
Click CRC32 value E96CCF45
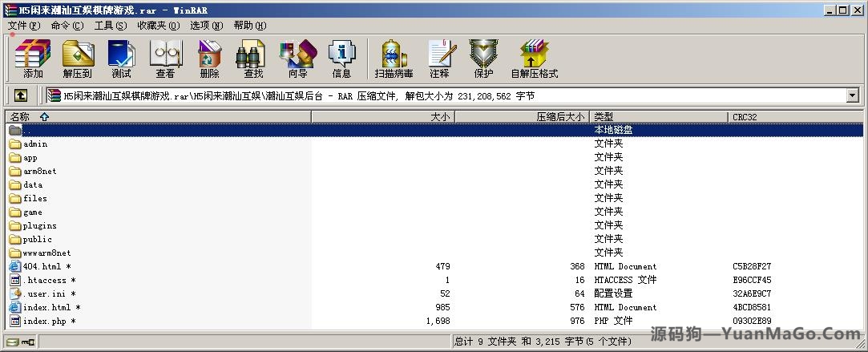[x=751, y=280]
